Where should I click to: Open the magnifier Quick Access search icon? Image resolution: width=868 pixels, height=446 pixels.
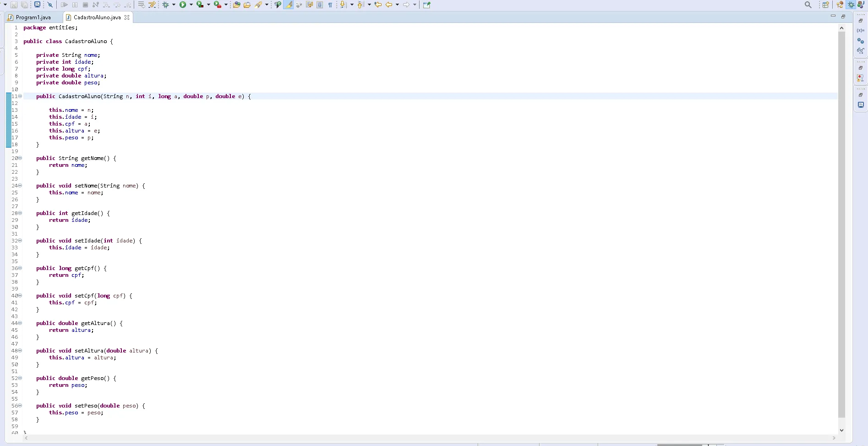(808, 5)
